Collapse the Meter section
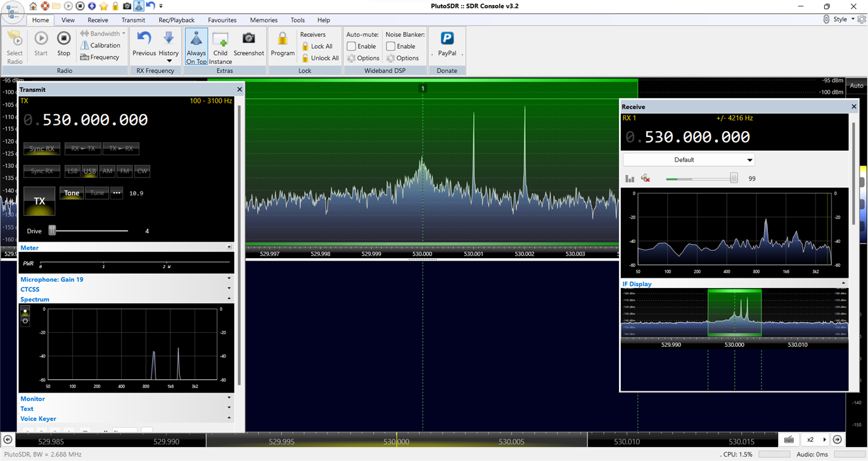 point(229,247)
